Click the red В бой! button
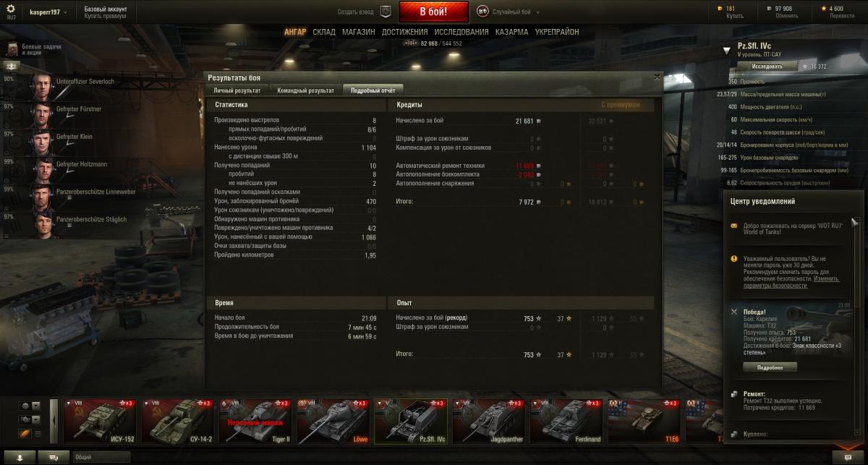The height and width of the screenshot is (465, 868). coord(434,12)
